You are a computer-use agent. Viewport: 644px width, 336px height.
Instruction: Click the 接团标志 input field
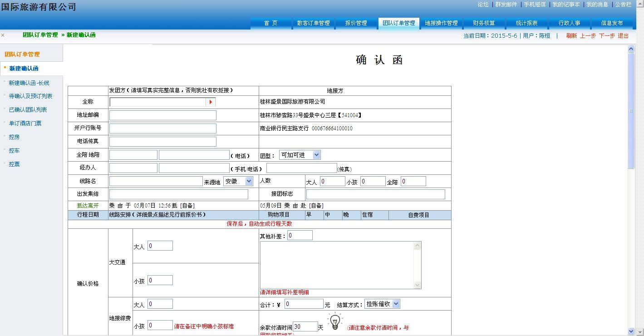(x=375, y=194)
